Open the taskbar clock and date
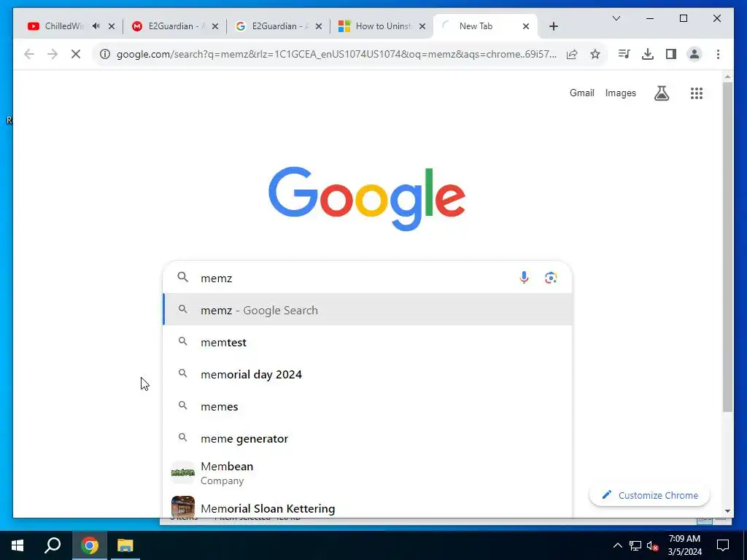The width and height of the screenshot is (747, 560). (684, 545)
